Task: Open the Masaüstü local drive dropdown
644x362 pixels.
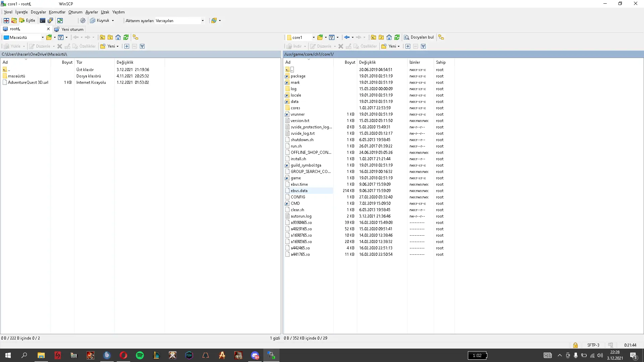Action: point(43,37)
